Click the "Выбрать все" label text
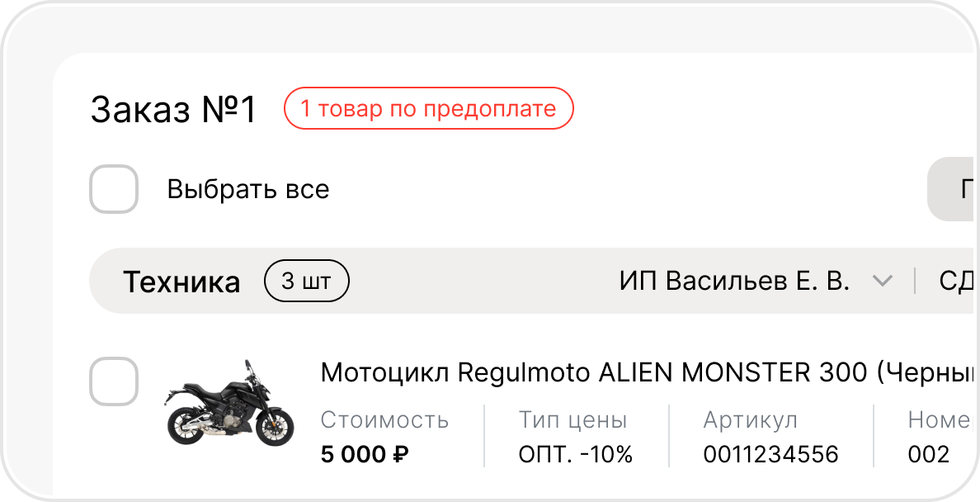980x502 pixels. point(248,190)
